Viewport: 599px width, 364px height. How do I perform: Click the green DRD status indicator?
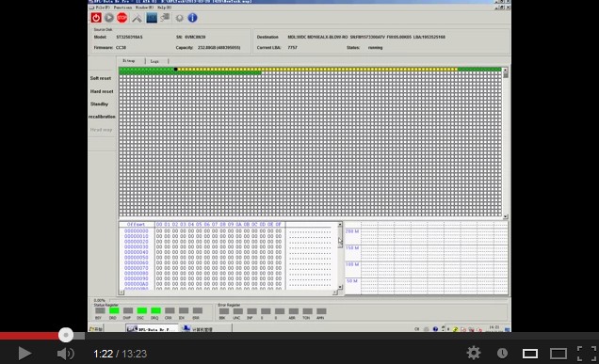114,311
